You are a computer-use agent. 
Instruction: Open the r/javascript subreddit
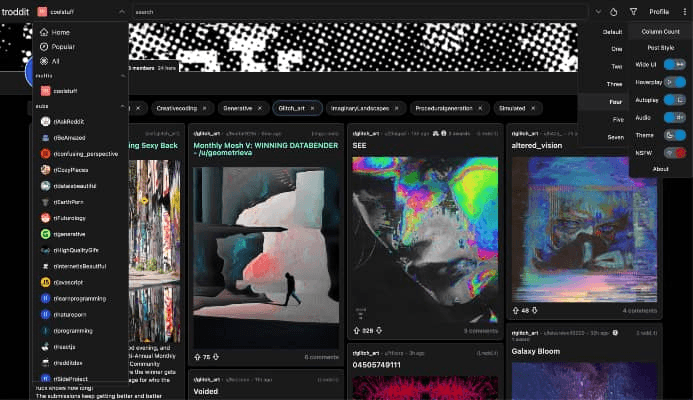point(62,282)
